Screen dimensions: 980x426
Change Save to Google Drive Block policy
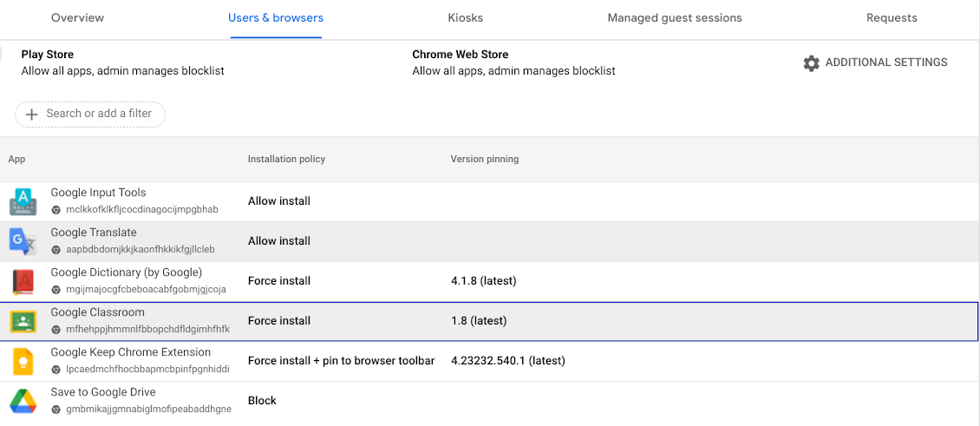[262, 401]
